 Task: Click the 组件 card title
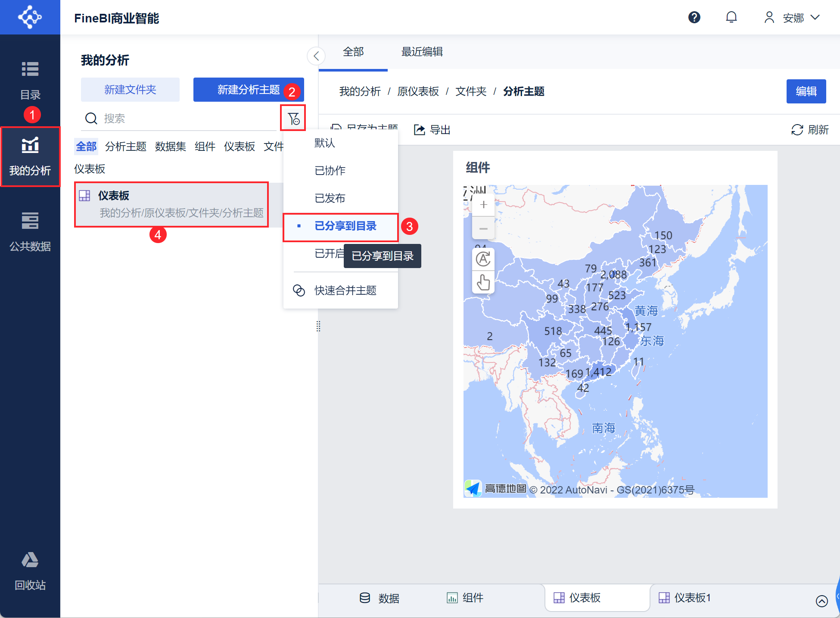(x=478, y=168)
